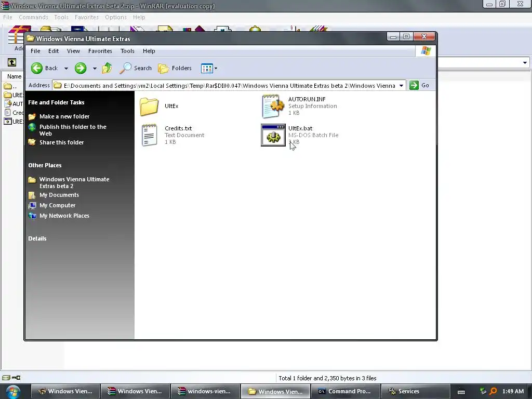Collapse the Other Places section
This screenshot has width=532, height=399.
click(45, 165)
